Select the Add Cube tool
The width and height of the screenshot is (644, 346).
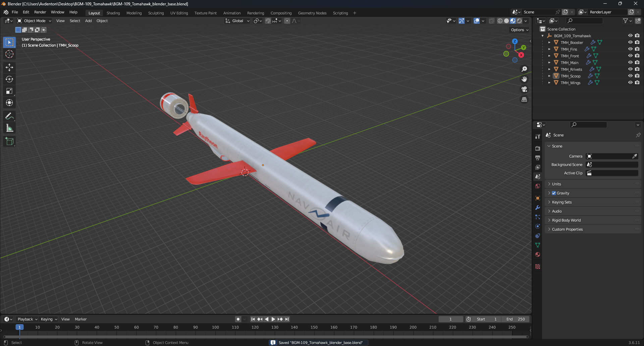[x=9, y=141]
